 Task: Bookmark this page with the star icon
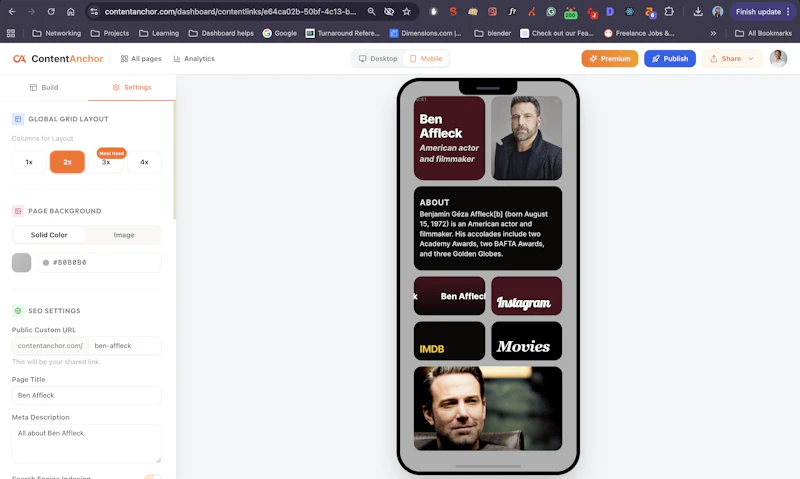pos(407,11)
